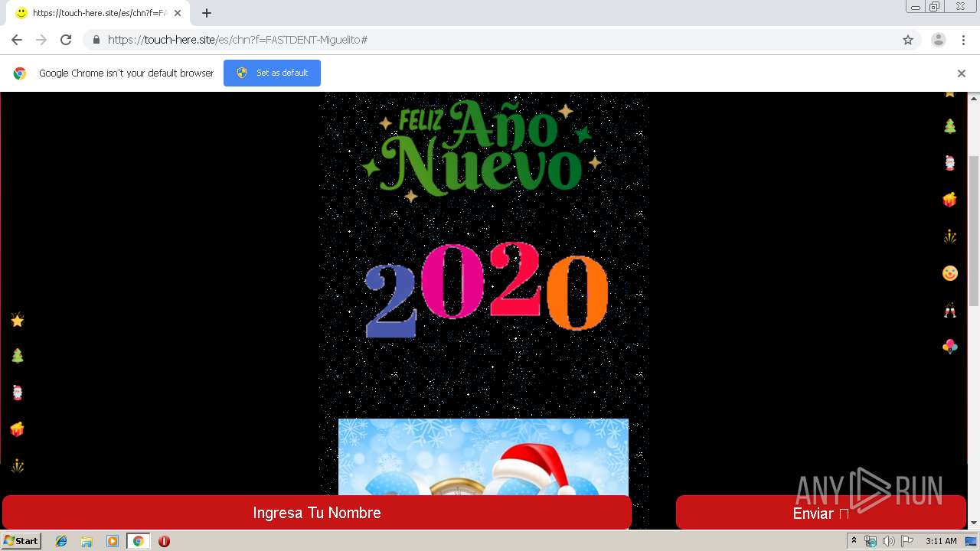Click the star emoji on left side
Image resolution: width=980 pixels, height=551 pixels.
click(18, 320)
